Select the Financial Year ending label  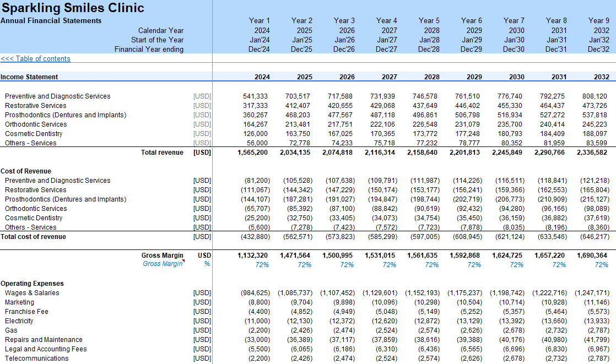[x=149, y=50]
